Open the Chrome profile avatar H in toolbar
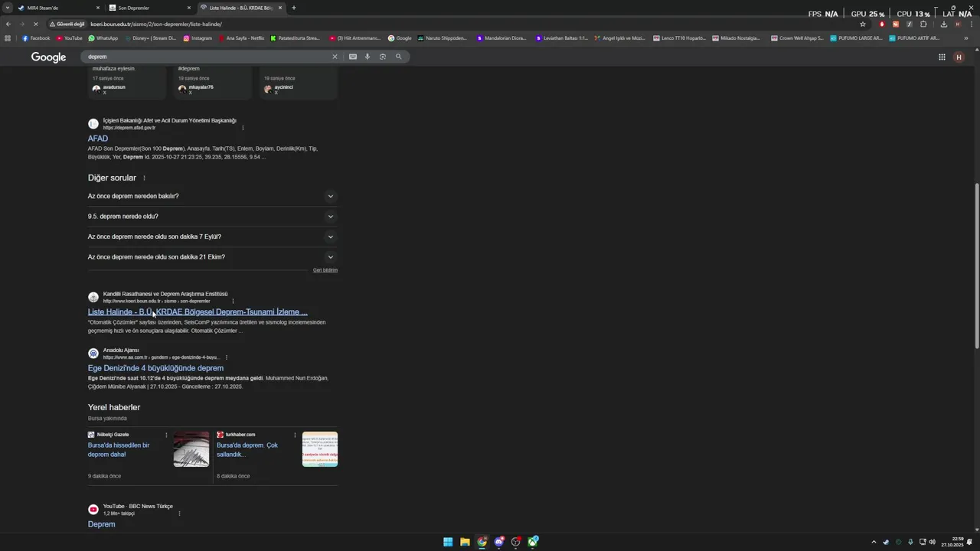Viewport: 980px width, 551px height. tap(957, 24)
